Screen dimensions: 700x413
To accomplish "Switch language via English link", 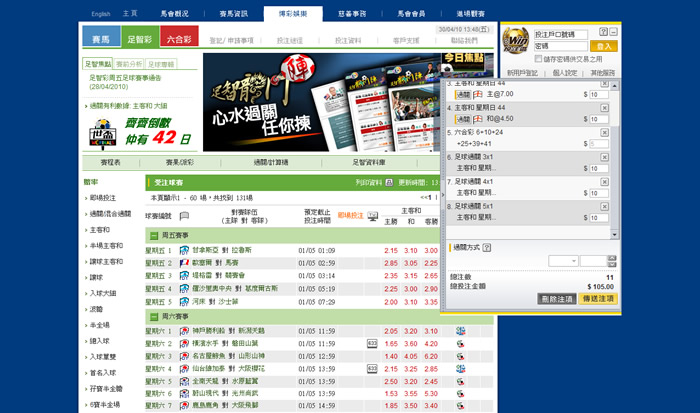I will (x=101, y=14).
